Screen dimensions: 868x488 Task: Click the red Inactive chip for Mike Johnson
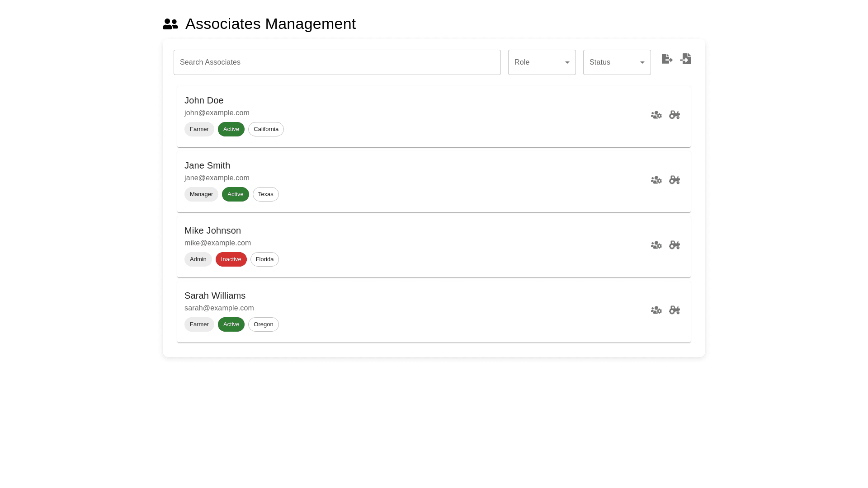(x=231, y=259)
